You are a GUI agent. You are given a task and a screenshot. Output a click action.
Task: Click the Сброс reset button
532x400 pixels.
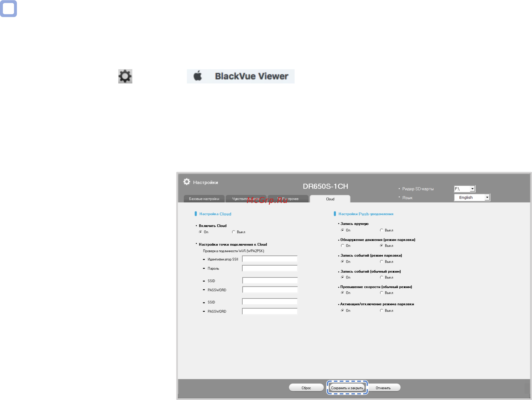coord(306,388)
